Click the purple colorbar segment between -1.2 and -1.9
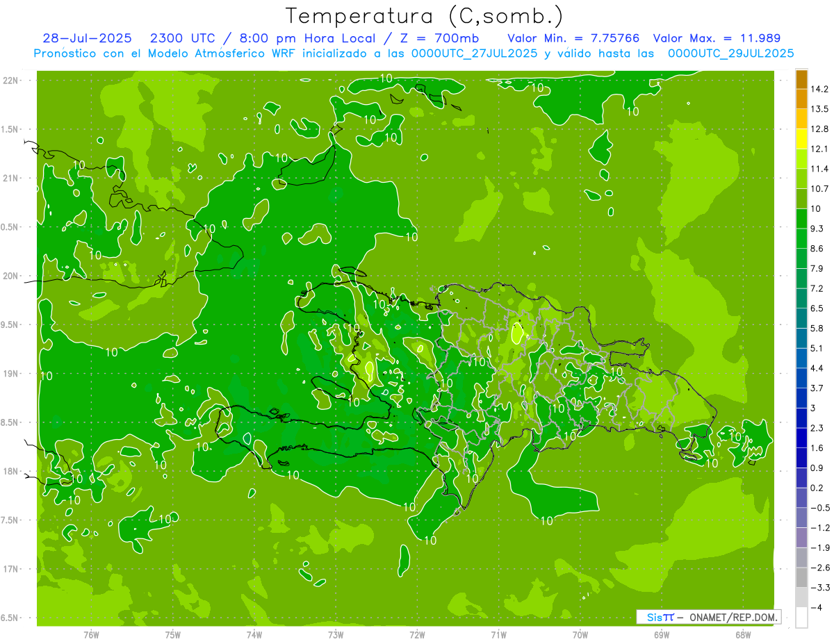This screenshot has height=644, width=834. click(x=801, y=537)
